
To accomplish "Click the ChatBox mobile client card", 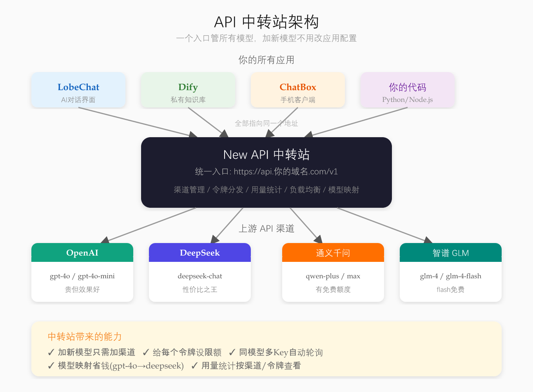I will coord(298,90).
